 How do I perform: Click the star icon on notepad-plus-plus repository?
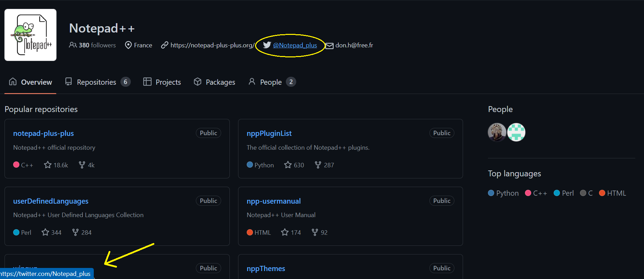click(x=48, y=165)
